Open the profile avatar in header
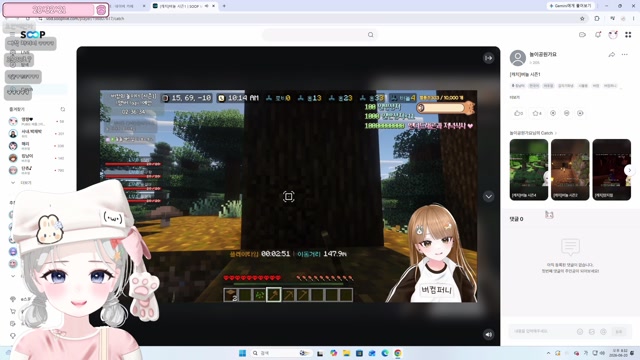 613,35
